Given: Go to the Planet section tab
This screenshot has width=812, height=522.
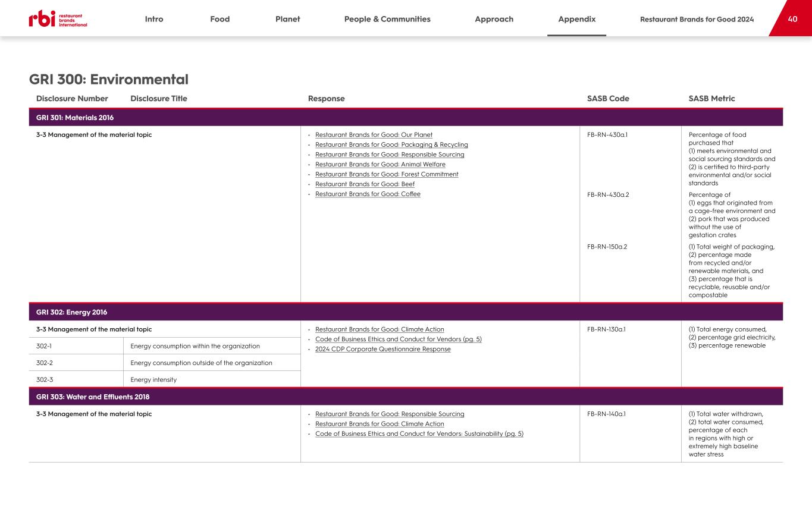Looking at the screenshot, I should point(287,19).
